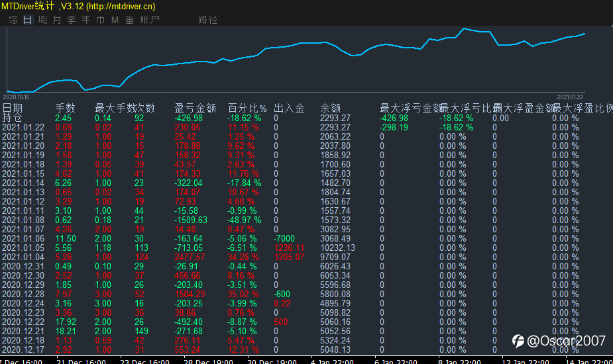Viewport: 613px width, 364px height.
Task: Click the 手数 column header
Action: tap(66, 108)
